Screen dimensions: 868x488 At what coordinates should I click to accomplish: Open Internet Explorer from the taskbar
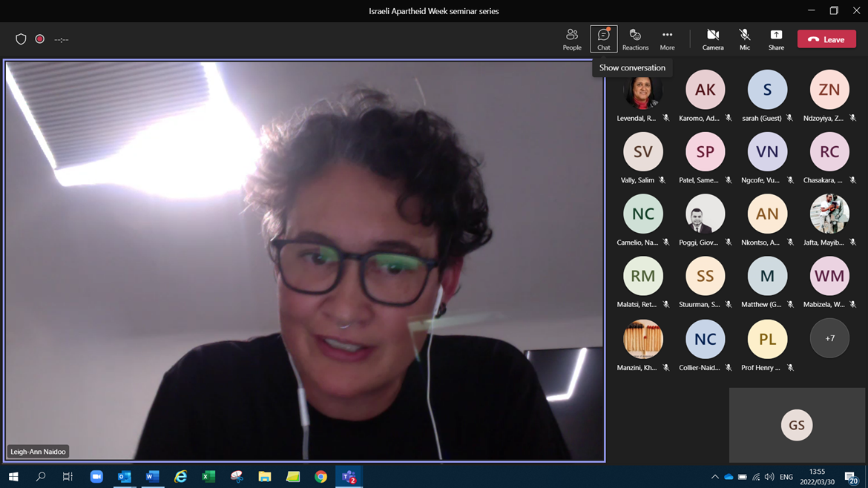coord(180,476)
